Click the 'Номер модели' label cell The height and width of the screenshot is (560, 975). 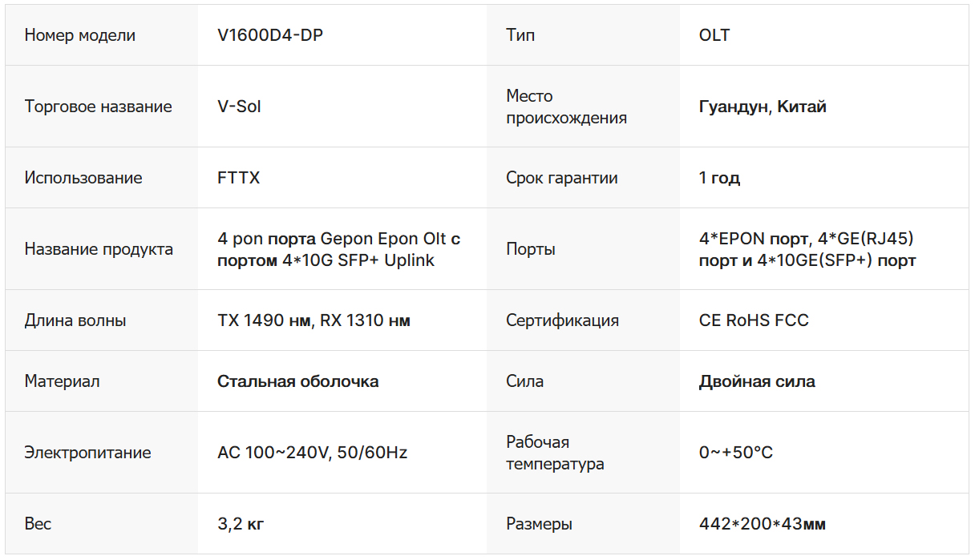tap(79, 35)
